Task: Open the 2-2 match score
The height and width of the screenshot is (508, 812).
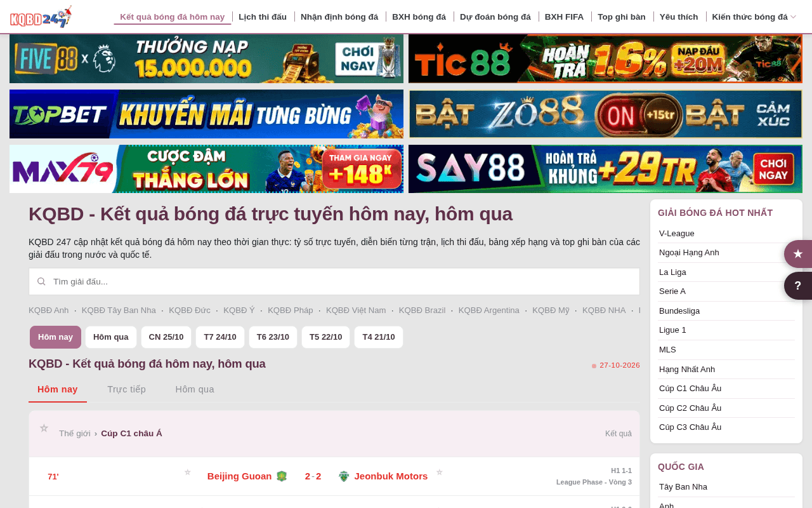Action: (313, 476)
